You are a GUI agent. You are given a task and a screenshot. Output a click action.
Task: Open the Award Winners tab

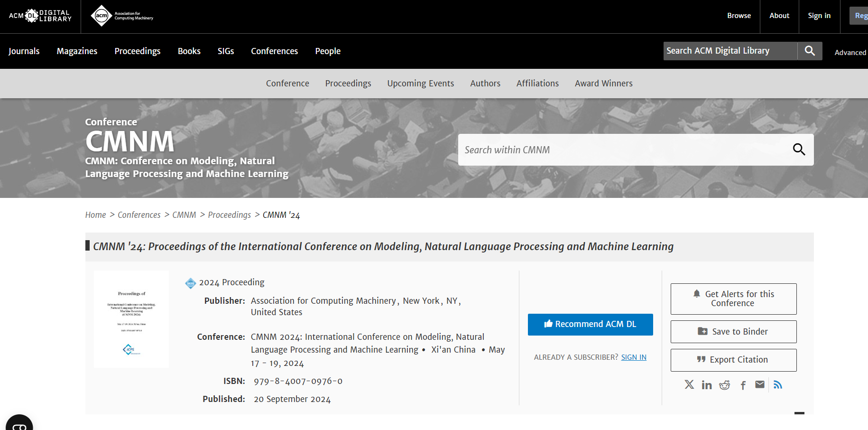(604, 84)
